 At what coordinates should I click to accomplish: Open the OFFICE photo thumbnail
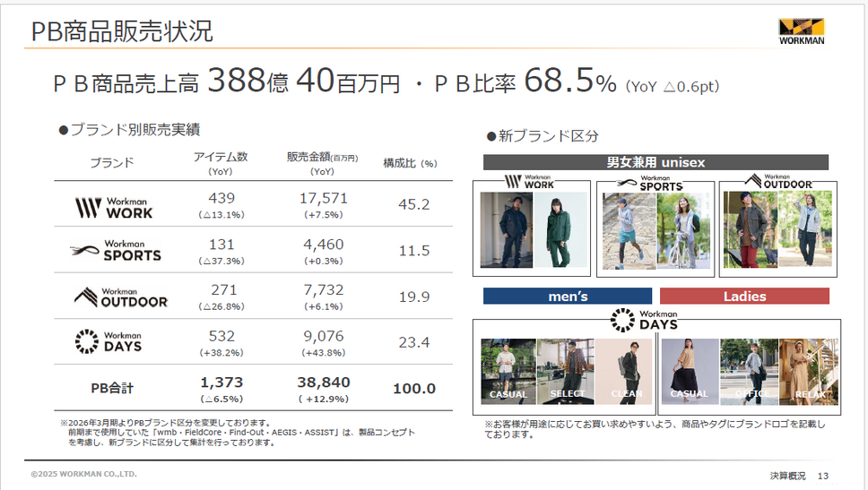(749, 370)
